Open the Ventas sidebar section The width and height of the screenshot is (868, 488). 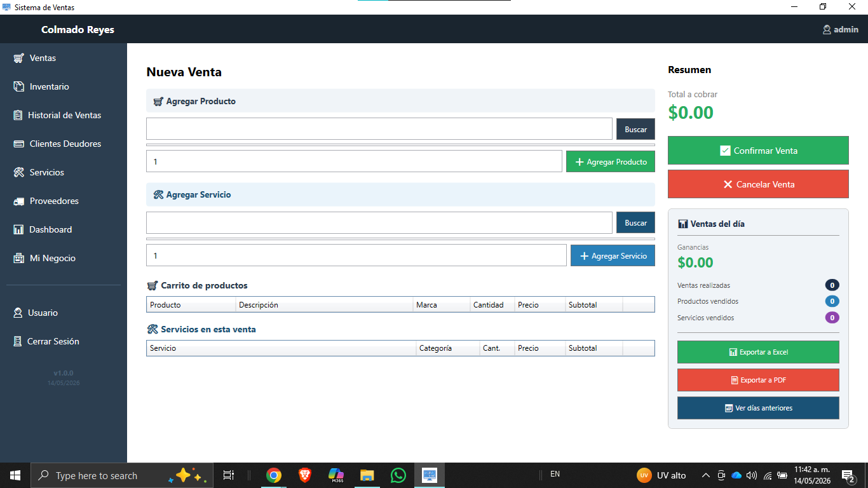click(64, 58)
